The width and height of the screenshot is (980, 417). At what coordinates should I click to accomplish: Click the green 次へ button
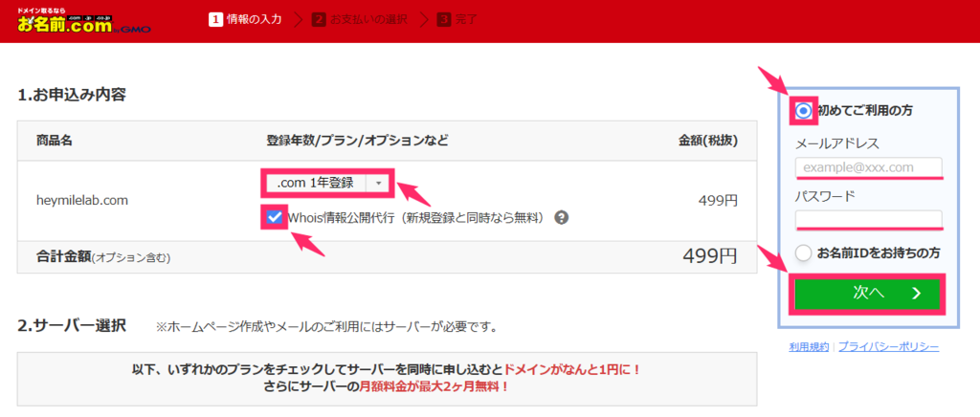[x=867, y=294]
